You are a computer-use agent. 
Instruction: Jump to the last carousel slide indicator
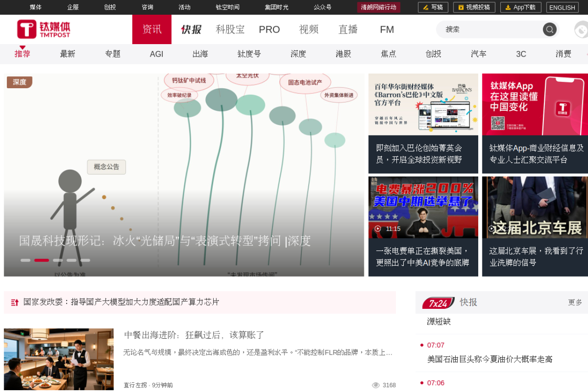85,260
